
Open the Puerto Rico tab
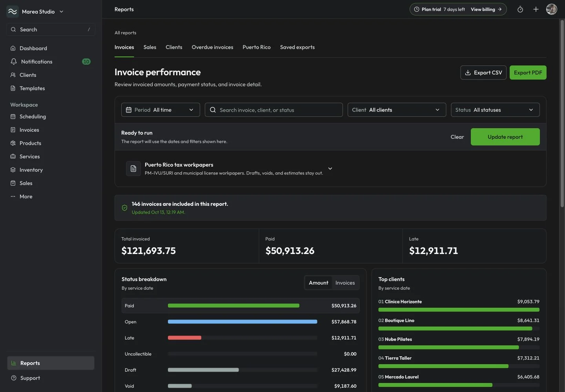coord(257,47)
